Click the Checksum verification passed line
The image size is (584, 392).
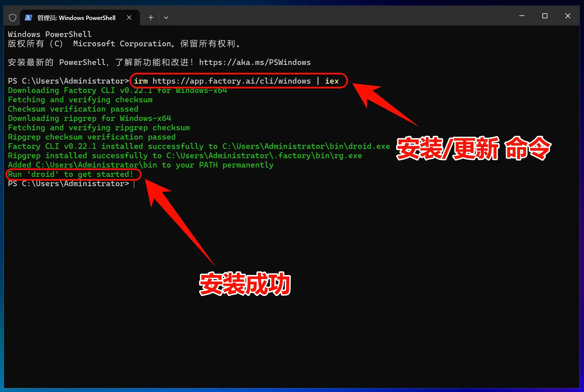(73, 109)
